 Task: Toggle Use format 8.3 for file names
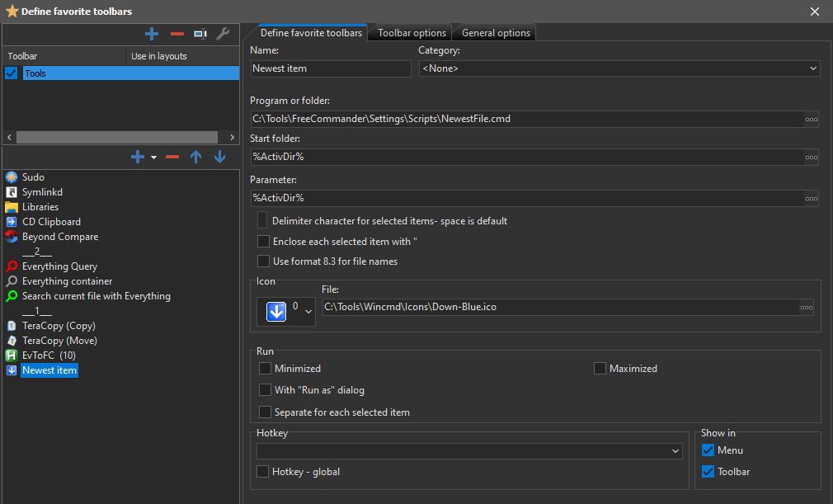point(263,261)
